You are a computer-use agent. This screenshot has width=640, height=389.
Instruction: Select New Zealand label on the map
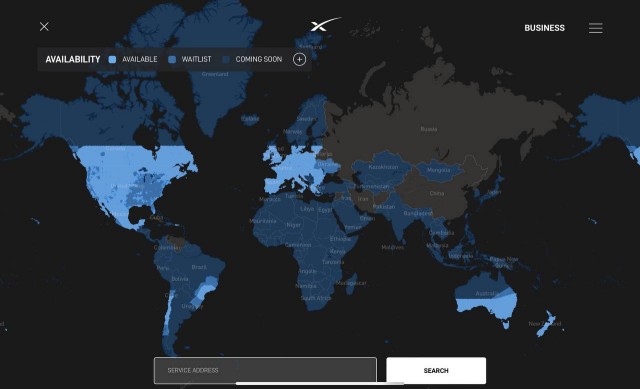click(x=544, y=324)
